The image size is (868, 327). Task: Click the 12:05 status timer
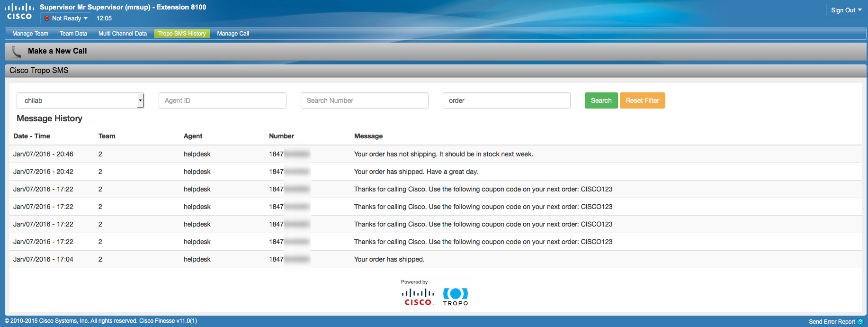pyautogui.click(x=104, y=18)
